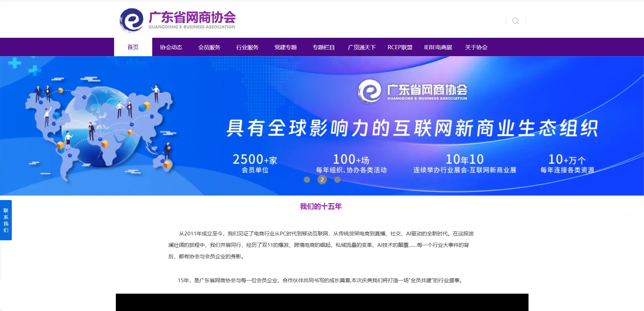Go to RCEP联盟 page
Screen dimensions: 644x311
coord(400,47)
